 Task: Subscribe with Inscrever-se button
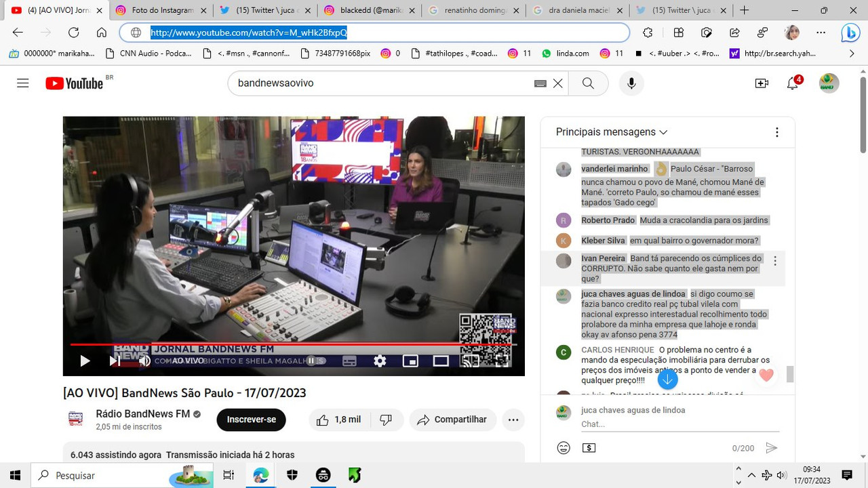[252, 420]
